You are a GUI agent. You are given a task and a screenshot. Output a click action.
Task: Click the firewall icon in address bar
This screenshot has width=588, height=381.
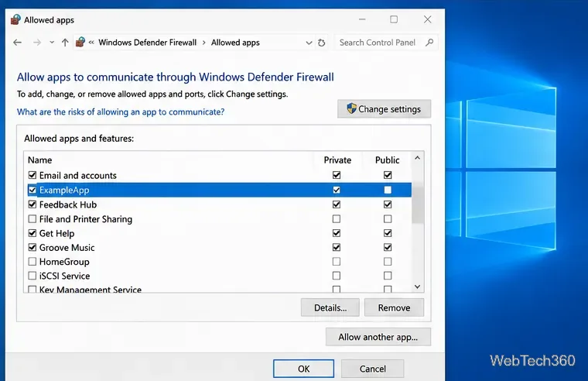click(x=80, y=42)
